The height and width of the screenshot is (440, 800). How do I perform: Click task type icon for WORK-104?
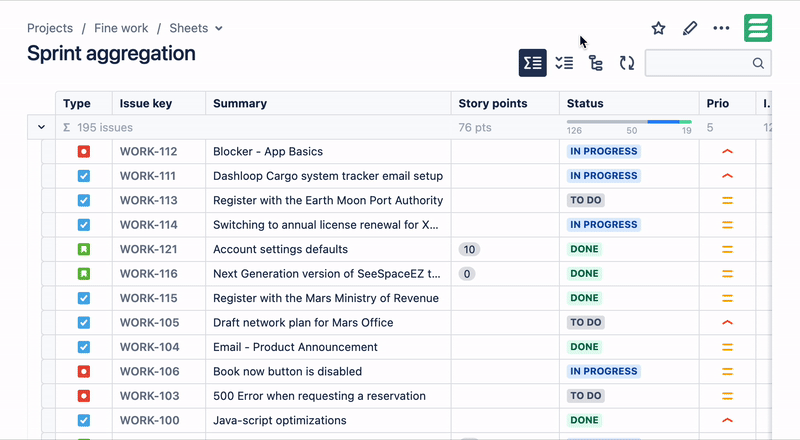[84, 347]
